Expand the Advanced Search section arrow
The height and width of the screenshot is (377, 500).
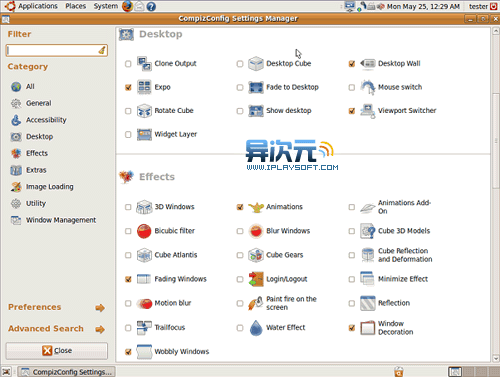(x=100, y=329)
